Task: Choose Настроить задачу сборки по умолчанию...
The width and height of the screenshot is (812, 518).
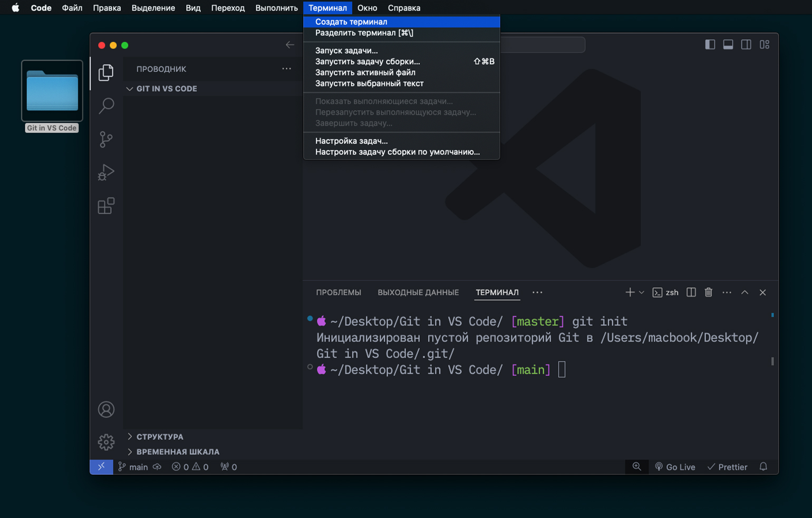Action: click(x=402, y=152)
